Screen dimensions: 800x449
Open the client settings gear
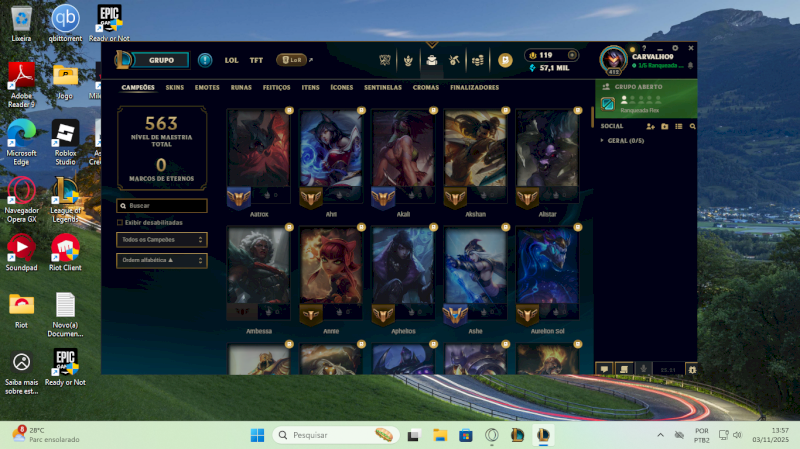(x=675, y=48)
